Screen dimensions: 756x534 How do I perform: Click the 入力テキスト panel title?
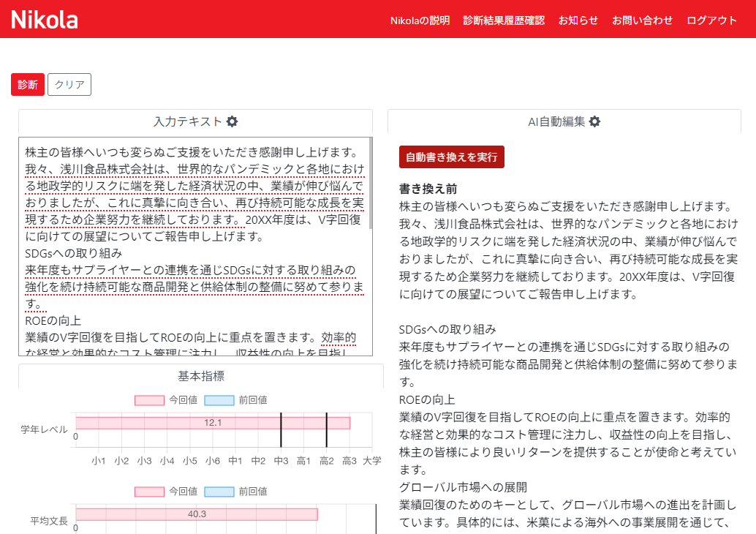coord(188,121)
